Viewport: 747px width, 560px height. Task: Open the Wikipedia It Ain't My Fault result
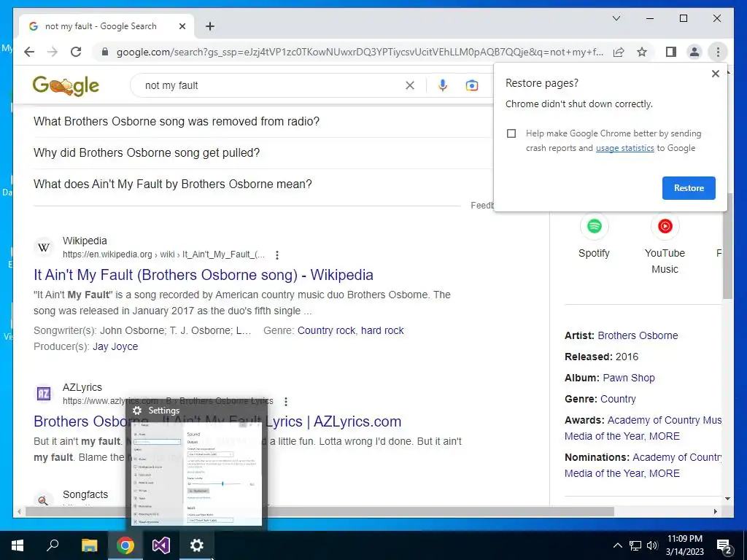click(204, 275)
